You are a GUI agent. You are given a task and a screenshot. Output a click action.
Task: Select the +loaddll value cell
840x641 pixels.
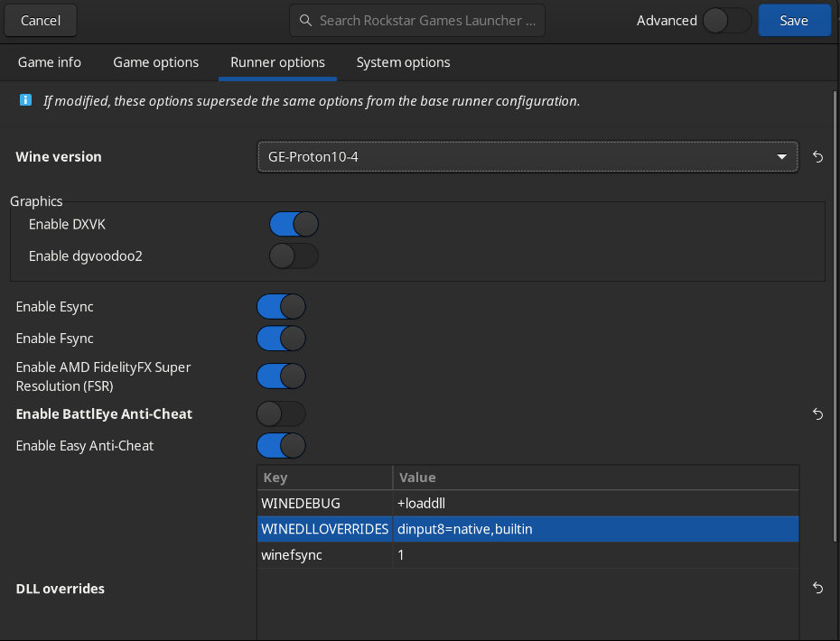(596, 504)
